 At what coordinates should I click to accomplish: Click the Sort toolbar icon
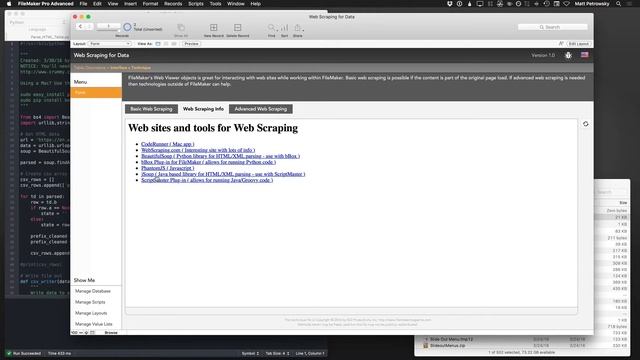[284, 28]
